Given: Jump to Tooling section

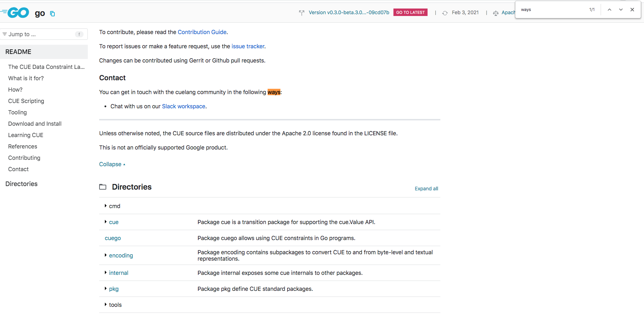Looking at the screenshot, I should pos(17,112).
